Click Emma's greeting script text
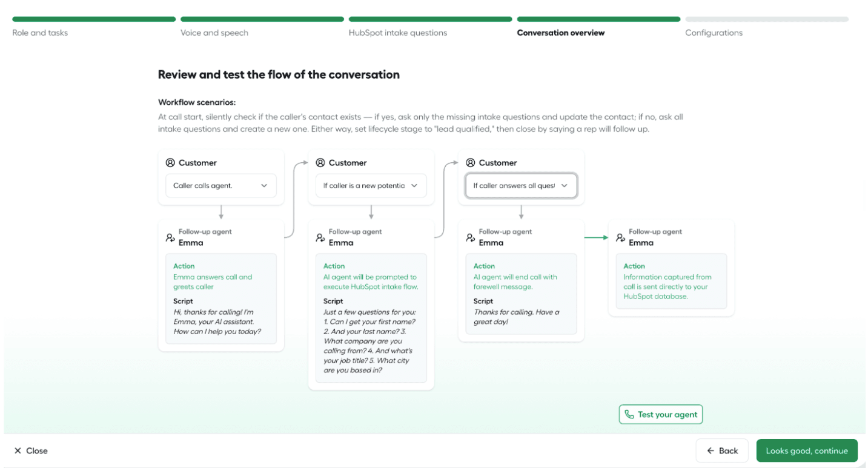This screenshot has height=468, width=868. click(217, 321)
